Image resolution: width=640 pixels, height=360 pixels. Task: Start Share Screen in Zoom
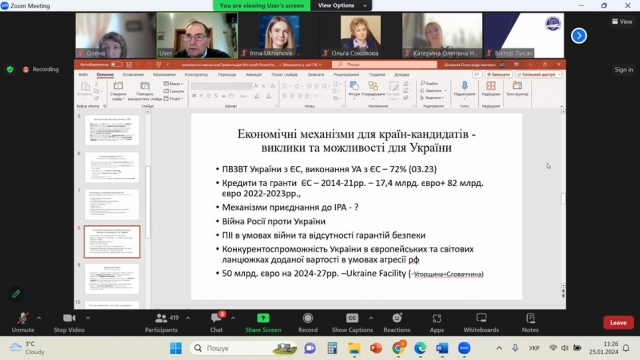[x=263, y=322]
